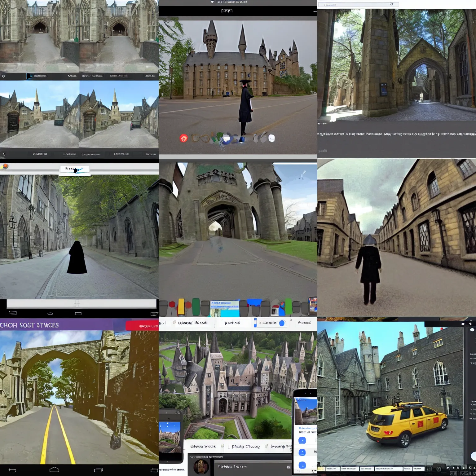Tap Android home icon under the yellow-line road

54,469
